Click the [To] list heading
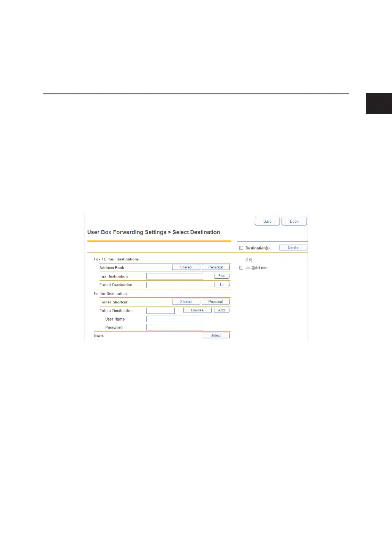This screenshot has width=392, height=554. coord(249,259)
